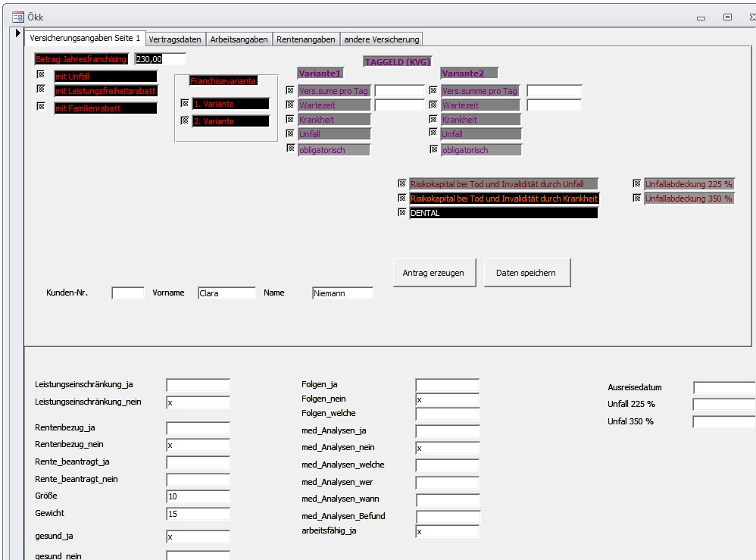Go to the 'andere Versicherung' tab
Image resolution: width=756 pixels, height=560 pixels.
(x=381, y=39)
